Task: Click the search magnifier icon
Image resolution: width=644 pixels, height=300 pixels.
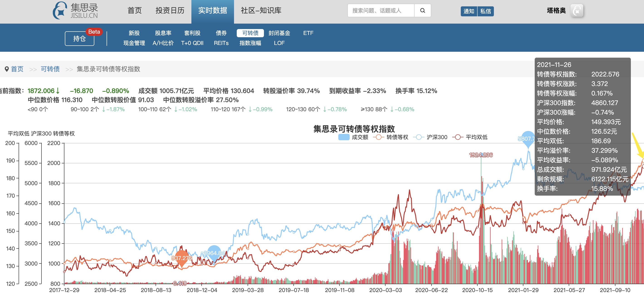Action: pos(422,10)
